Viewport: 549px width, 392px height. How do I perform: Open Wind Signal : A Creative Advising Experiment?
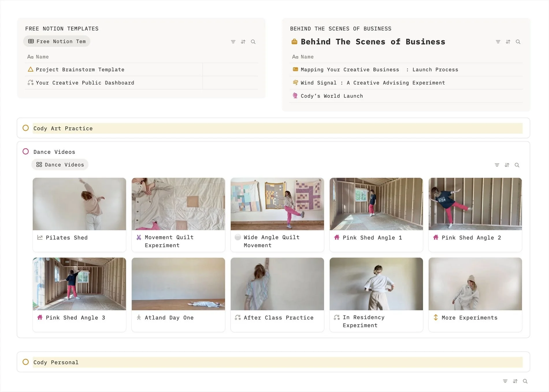(x=372, y=83)
